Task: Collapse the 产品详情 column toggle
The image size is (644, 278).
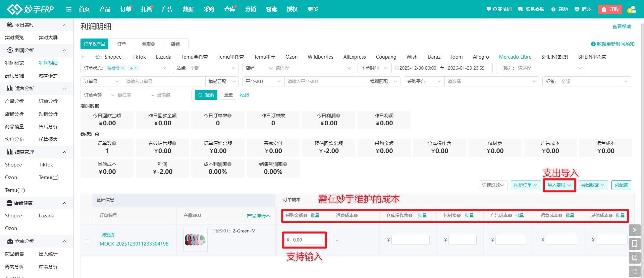Action: [258, 216]
